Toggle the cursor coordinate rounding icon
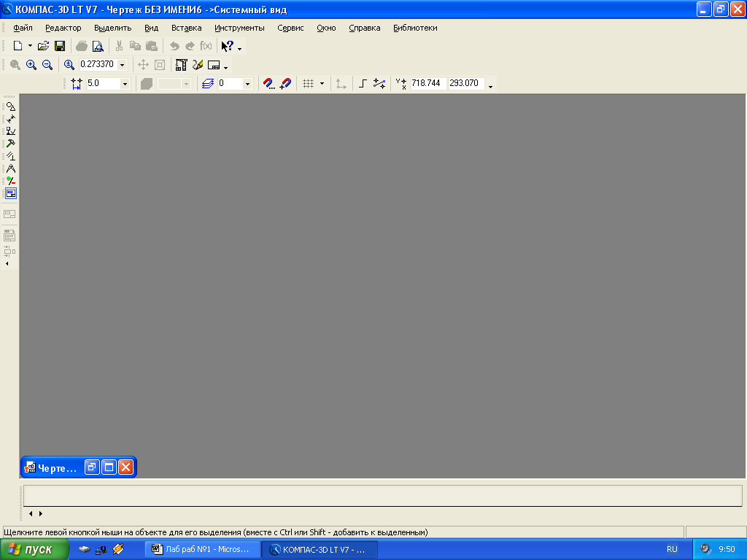The image size is (747, 560). pyautogui.click(x=379, y=84)
